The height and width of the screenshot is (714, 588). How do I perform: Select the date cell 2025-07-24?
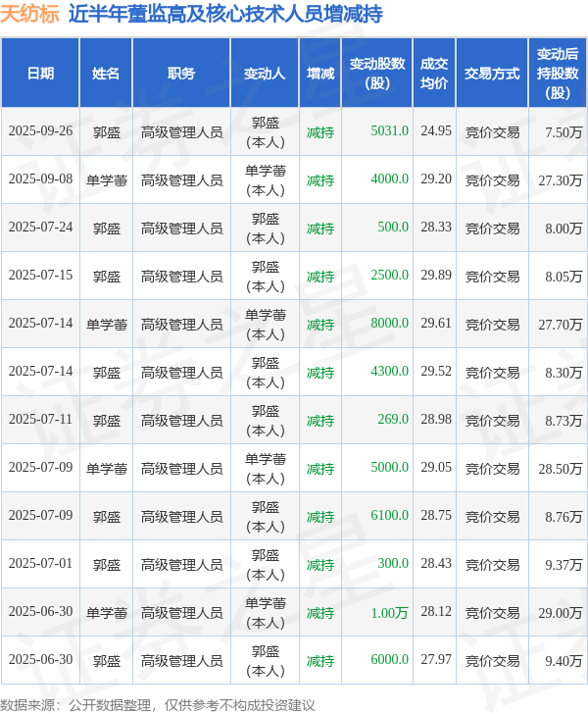pyautogui.click(x=40, y=228)
